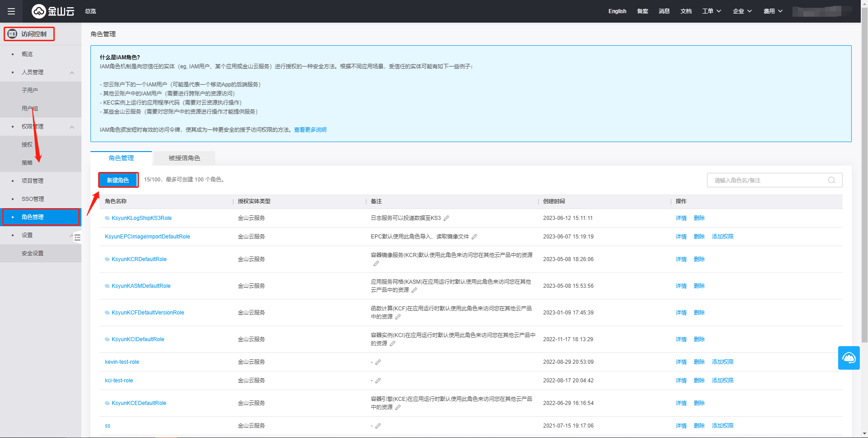The image size is (868, 438).
Task: Select 子用户 in the sidebar
Action: point(30,90)
